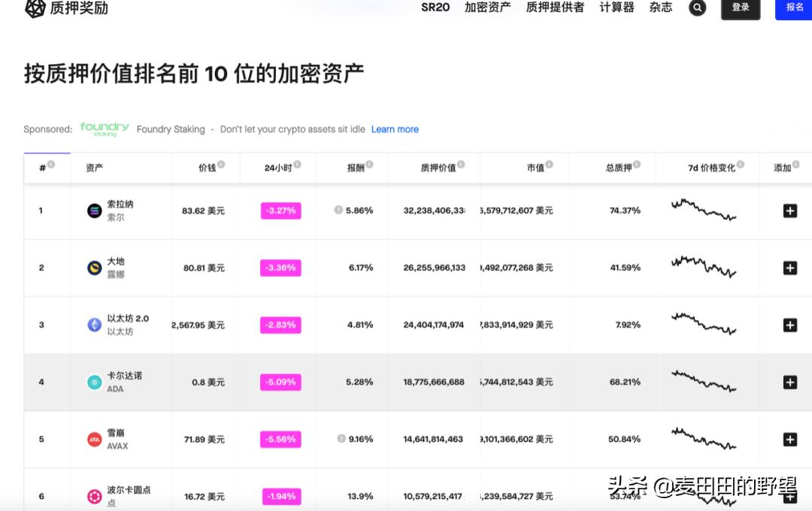Sort by 总质押 column header

pos(619,168)
